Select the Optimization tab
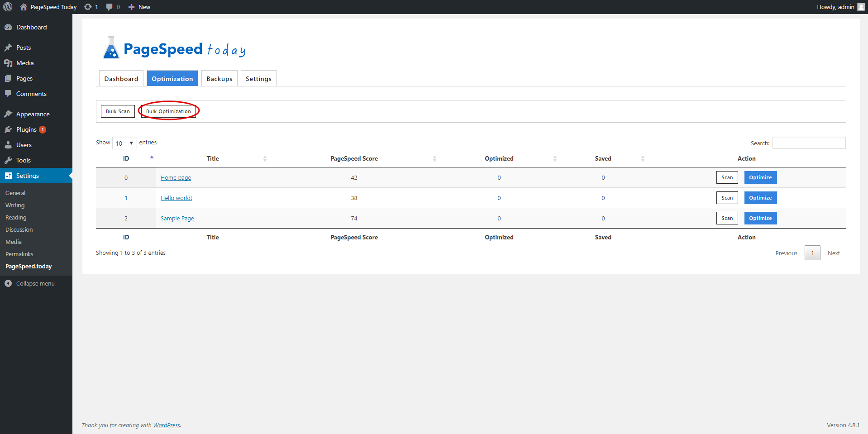Viewport: 868px width, 434px height. (x=172, y=78)
